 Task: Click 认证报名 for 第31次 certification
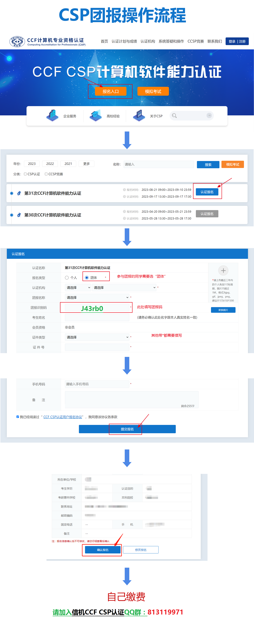pos(207,192)
